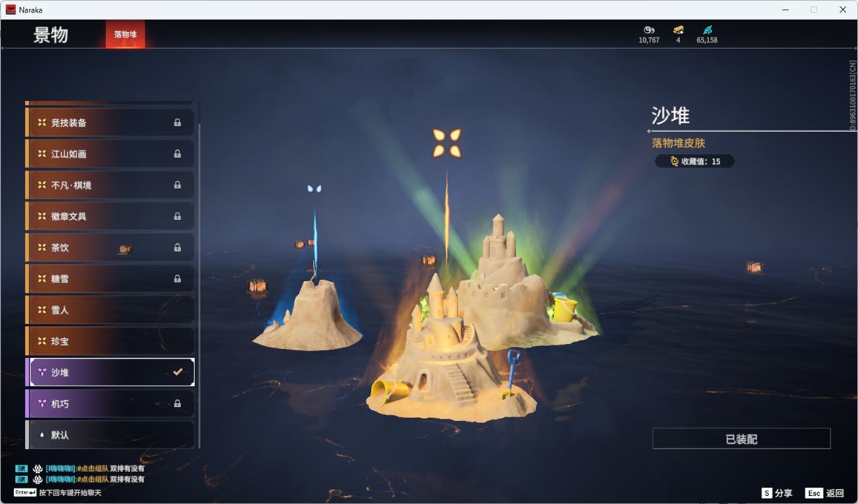Click the small left sand pile preview

308,317
